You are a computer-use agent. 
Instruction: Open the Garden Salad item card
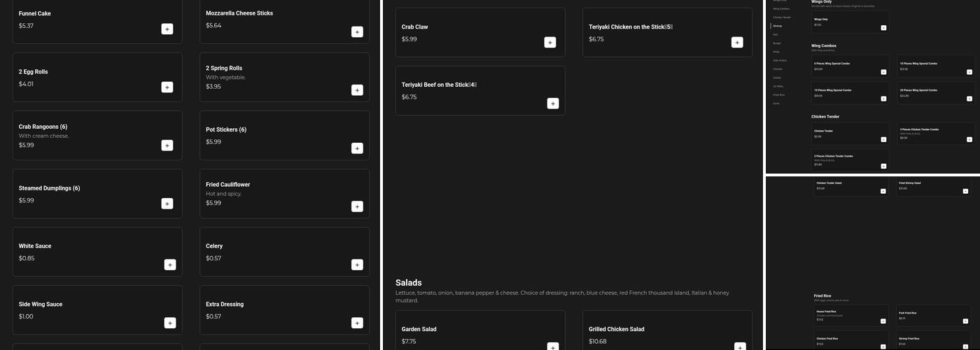[x=479, y=330]
